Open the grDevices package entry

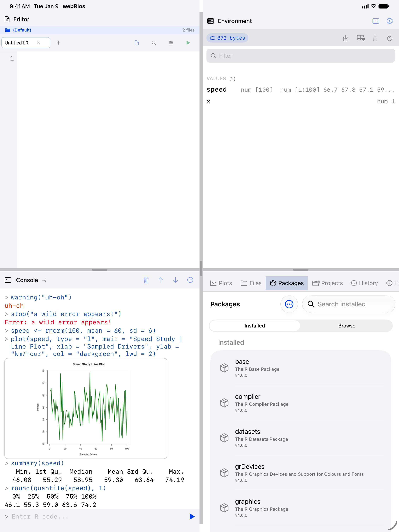tap(301, 473)
